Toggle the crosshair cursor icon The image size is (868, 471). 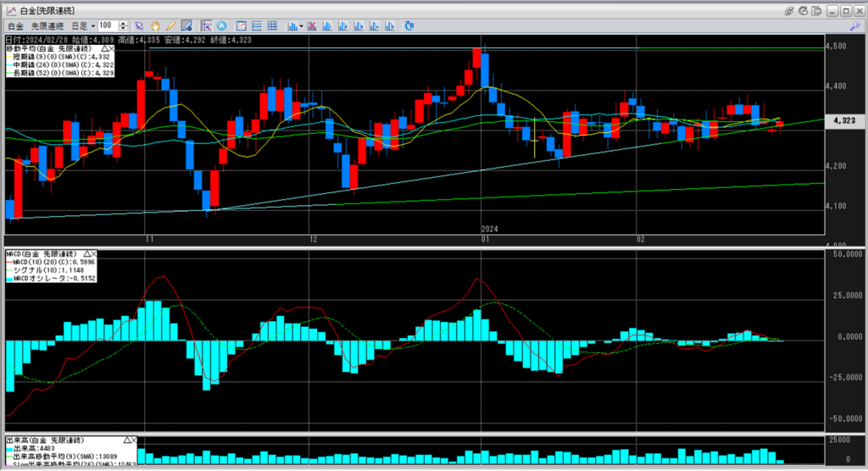(x=207, y=26)
